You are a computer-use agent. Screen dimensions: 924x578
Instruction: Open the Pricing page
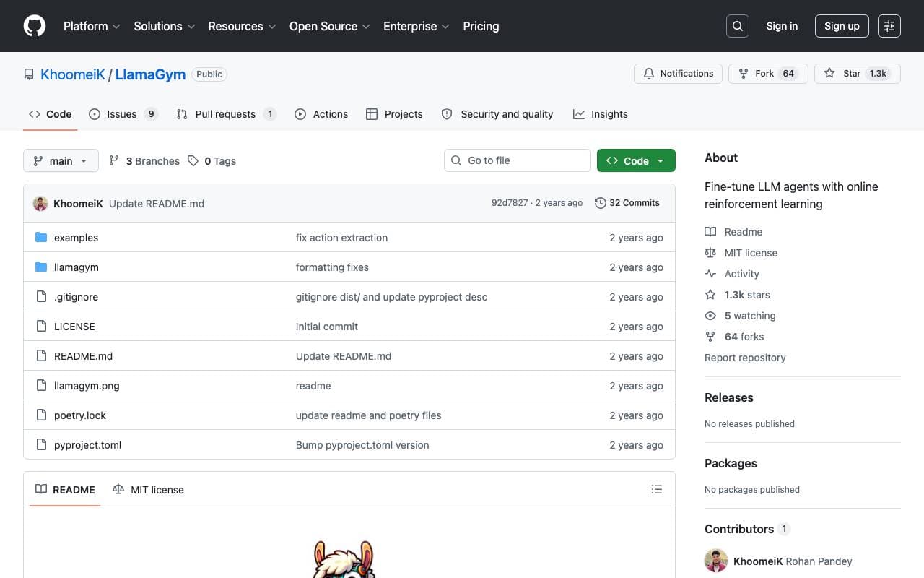click(x=481, y=26)
